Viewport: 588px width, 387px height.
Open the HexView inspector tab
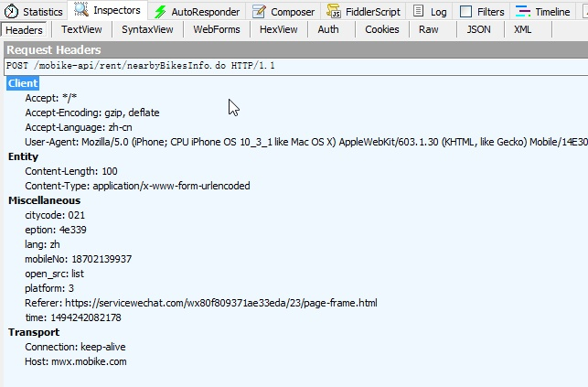tap(278, 29)
